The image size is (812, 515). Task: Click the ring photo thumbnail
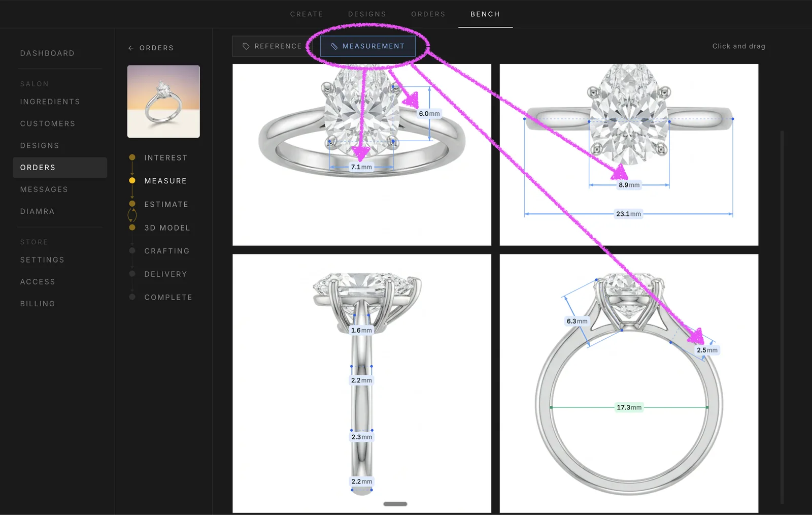163,102
